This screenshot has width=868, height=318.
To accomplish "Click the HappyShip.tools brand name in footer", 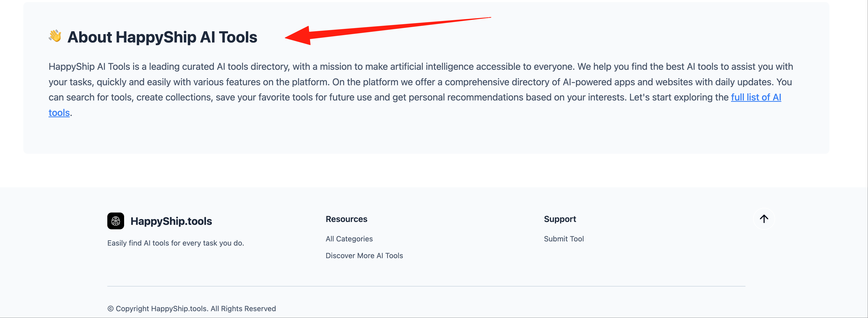I will coord(171,221).
